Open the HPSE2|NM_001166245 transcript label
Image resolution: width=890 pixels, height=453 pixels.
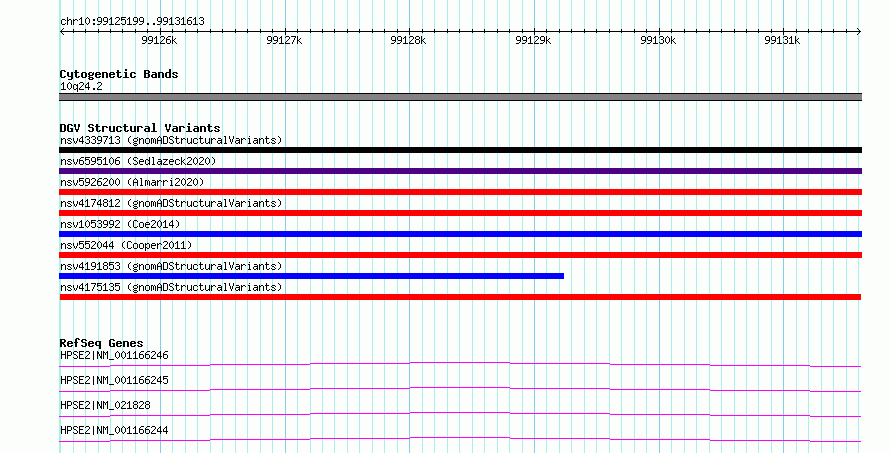[x=114, y=380]
